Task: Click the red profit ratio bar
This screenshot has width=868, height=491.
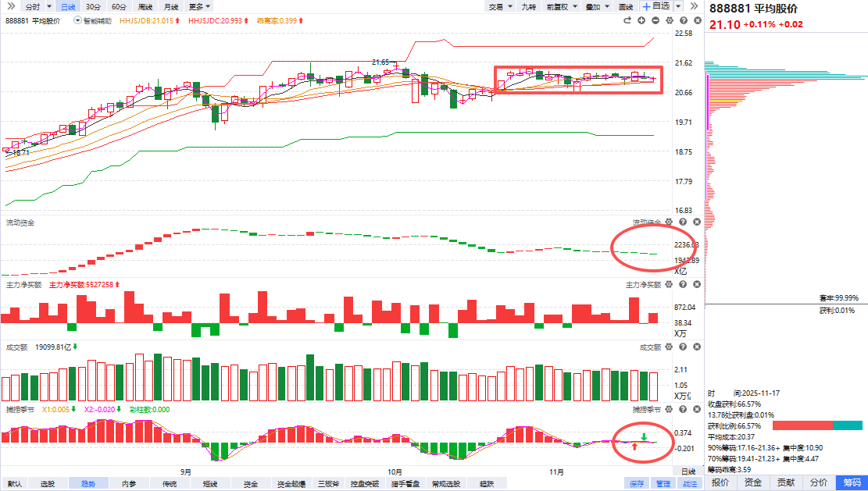Action: (x=802, y=425)
